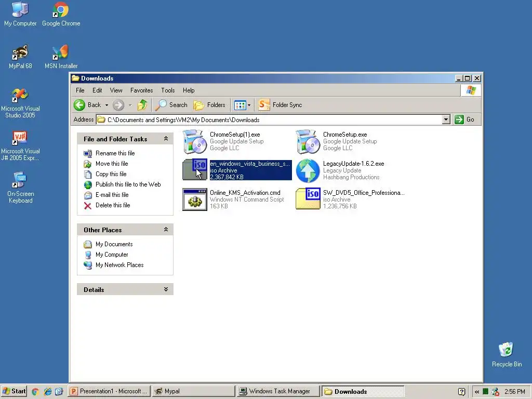The height and width of the screenshot is (399, 532).
Task: Open the File menu
Action: [80, 90]
